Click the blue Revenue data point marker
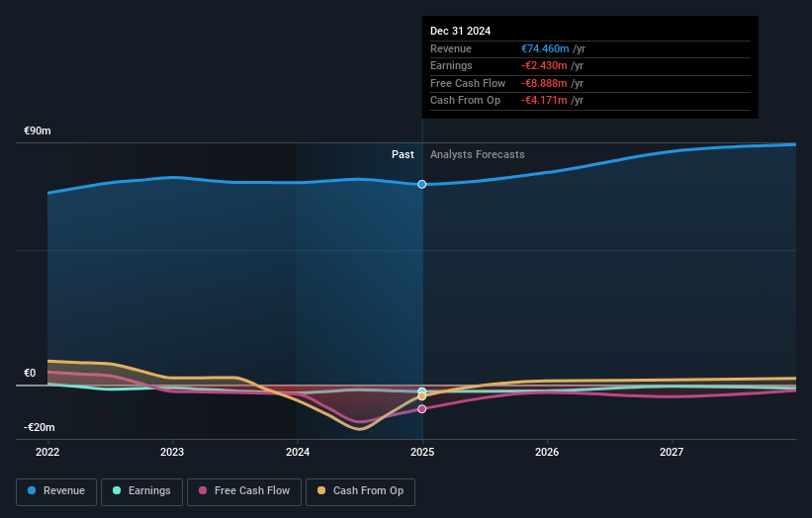The height and width of the screenshot is (518, 812). tap(422, 184)
